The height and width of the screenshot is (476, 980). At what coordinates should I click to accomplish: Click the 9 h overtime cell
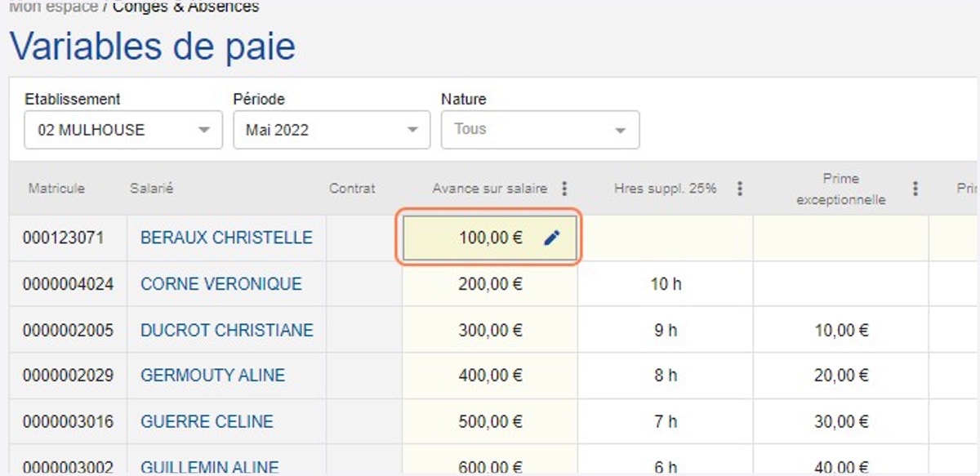(x=666, y=331)
